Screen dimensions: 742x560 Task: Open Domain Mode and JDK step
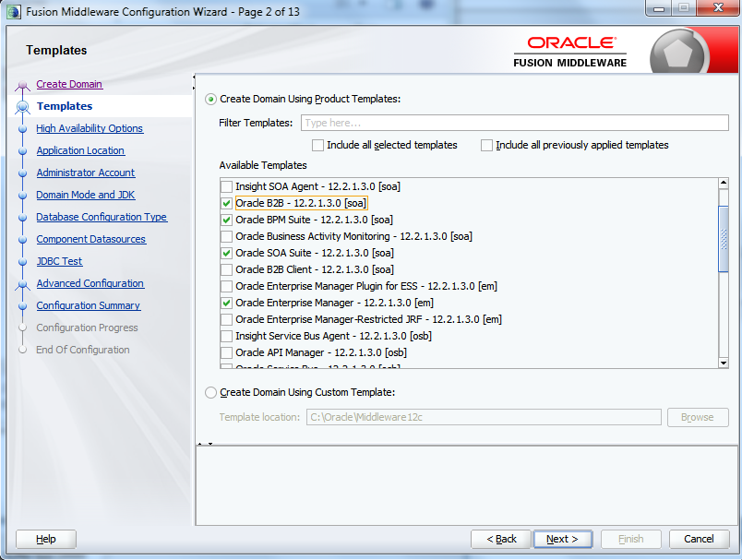[86, 195]
